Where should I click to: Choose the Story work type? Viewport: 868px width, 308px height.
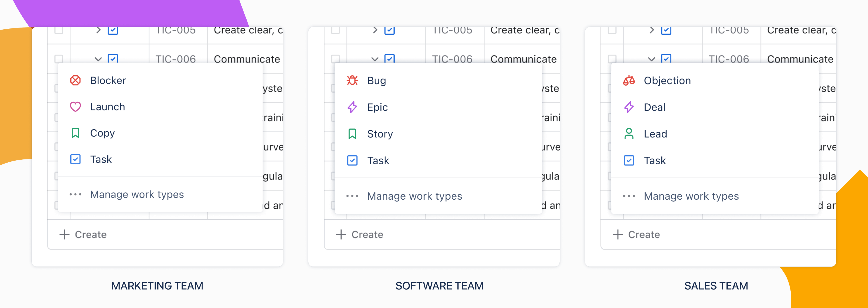click(438, 134)
